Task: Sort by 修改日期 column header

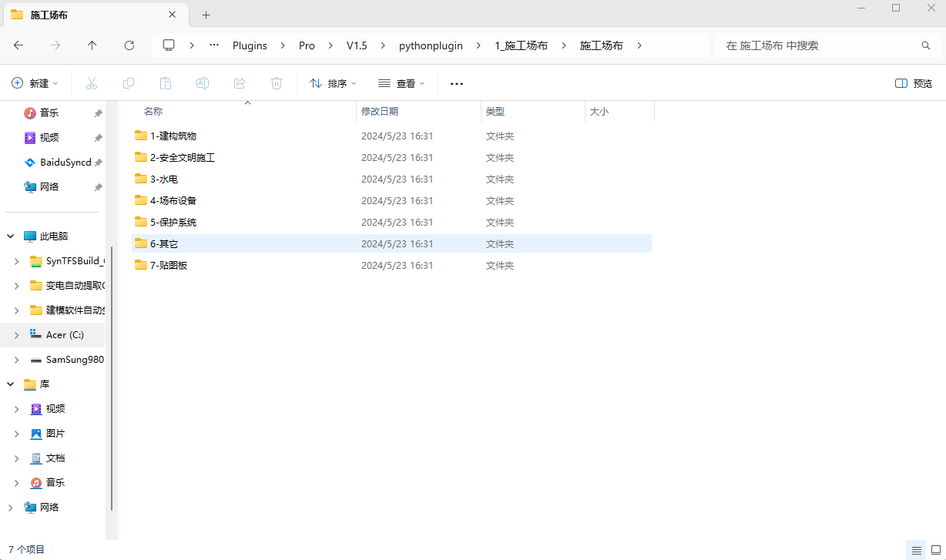Action: [380, 112]
